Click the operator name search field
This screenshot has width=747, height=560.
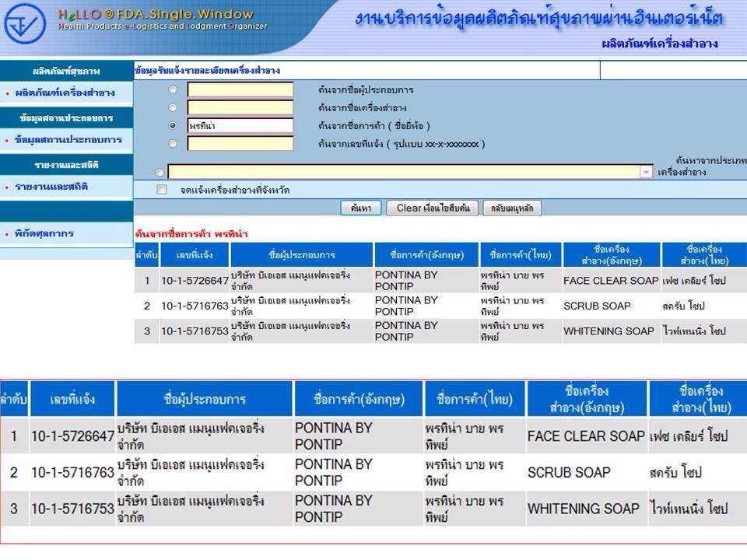pyautogui.click(x=240, y=89)
